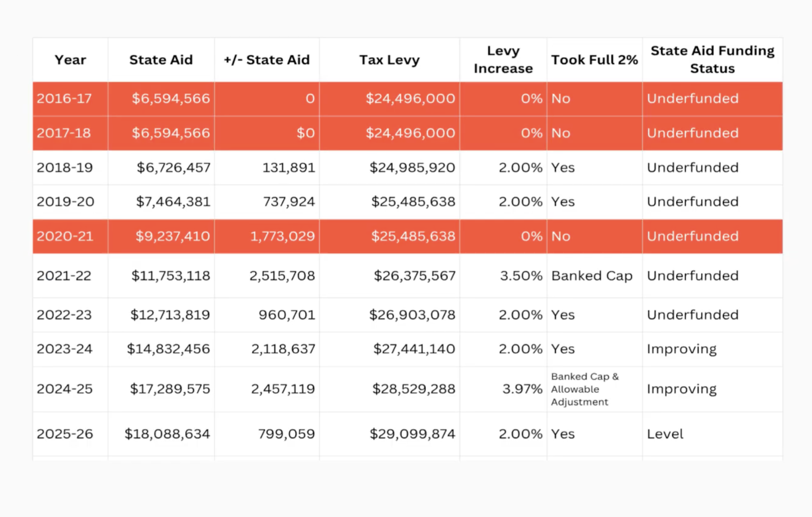The height and width of the screenshot is (517, 812).
Task: Select the $26,903,078 tax levy cell
Action: tap(412, 315)
